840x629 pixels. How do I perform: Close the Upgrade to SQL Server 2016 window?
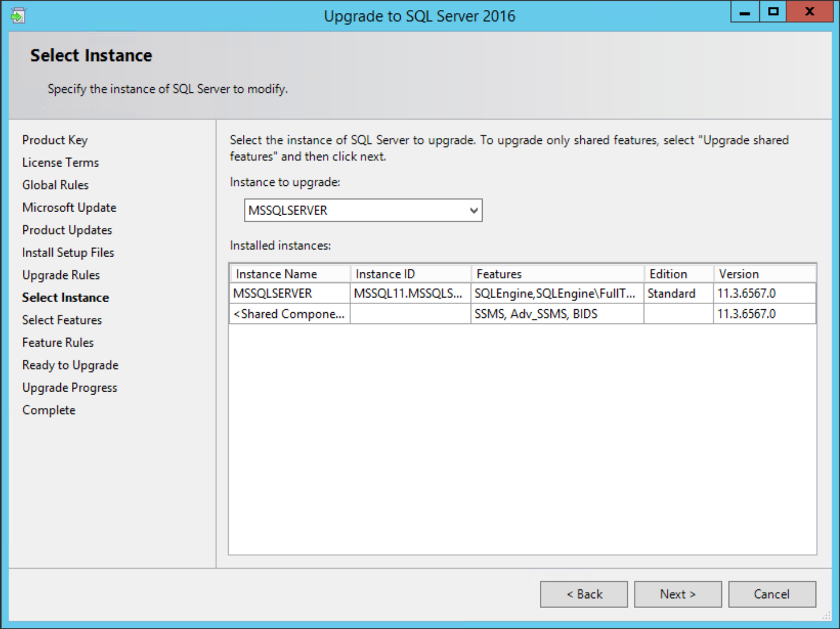pos(810,12)
